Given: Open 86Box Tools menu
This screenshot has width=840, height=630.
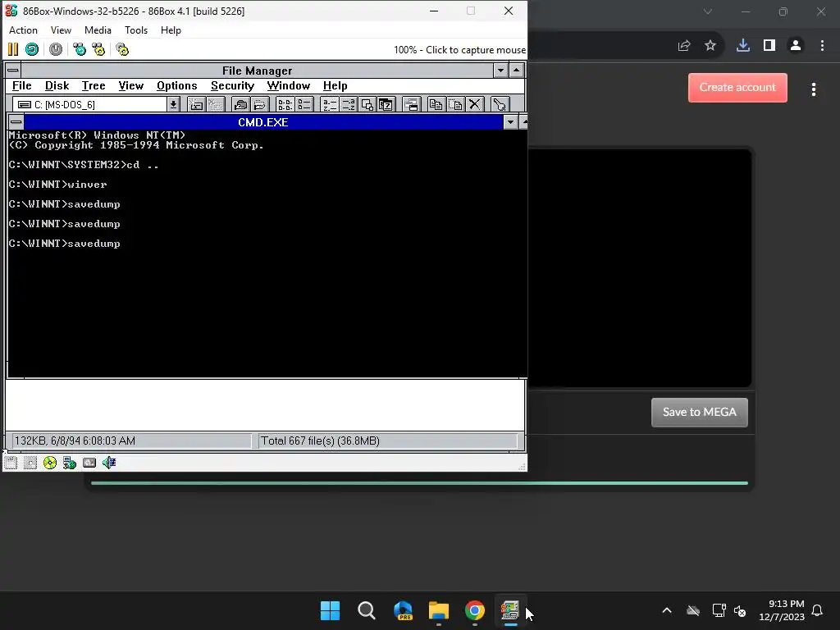Looking at the screenshot, I should coord(136,30).
